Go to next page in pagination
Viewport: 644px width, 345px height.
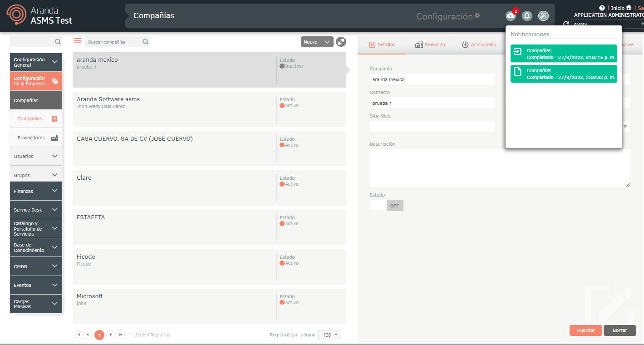[x=111, y=335]
